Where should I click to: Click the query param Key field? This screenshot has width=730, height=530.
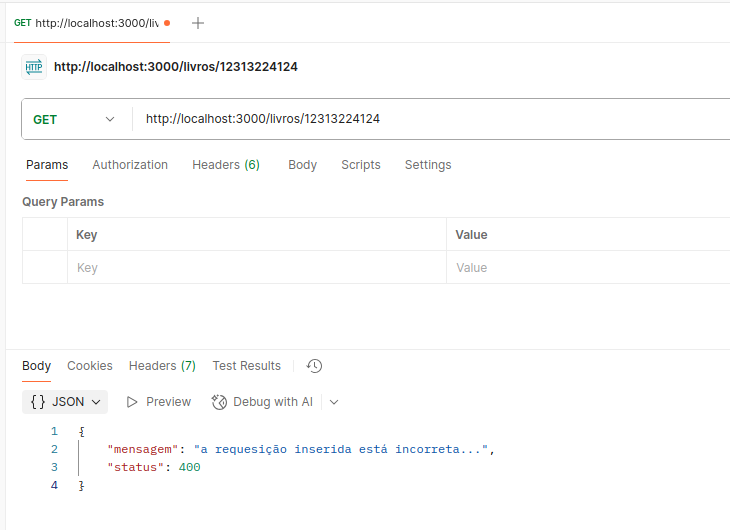tap(256, 268)
